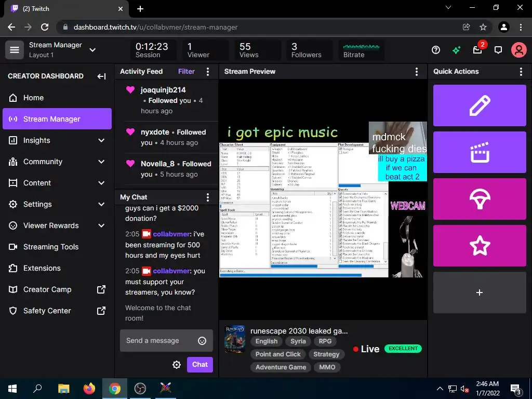This screenshot has height=399, width=532.
Task: Open chat settings gear icon
Action: point(177,365)
